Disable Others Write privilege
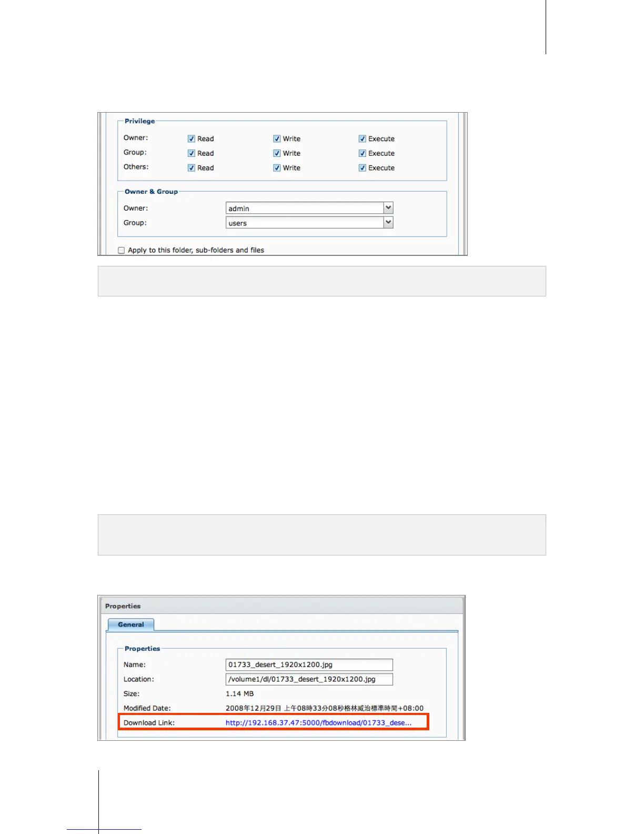This screenshot has height=834, width=644. click(x=277, y=168)
